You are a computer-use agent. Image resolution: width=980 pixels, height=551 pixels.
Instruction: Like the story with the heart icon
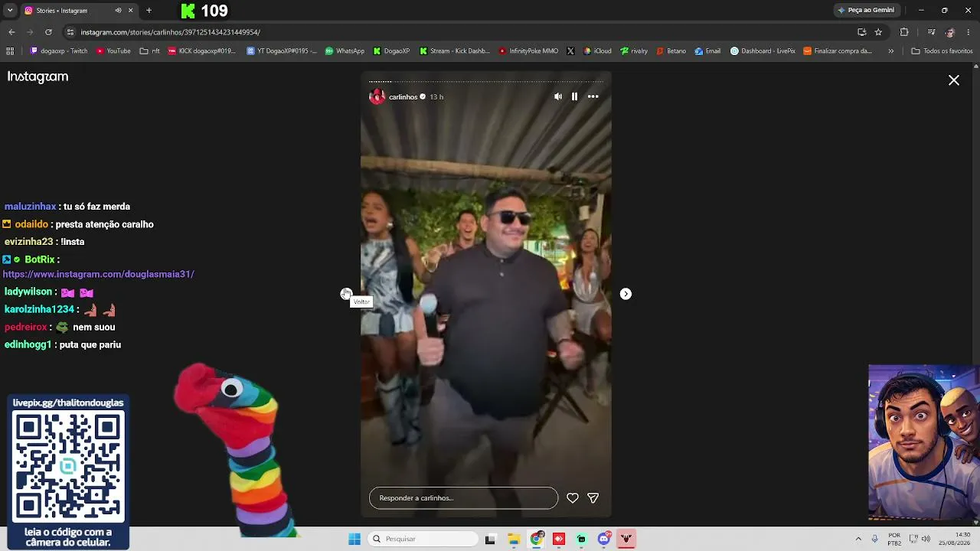click(573, 498)
